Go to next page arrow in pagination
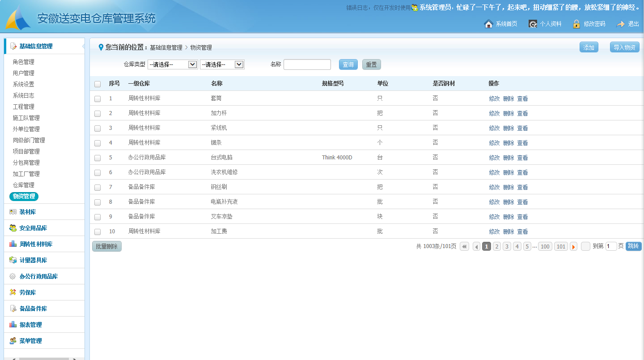The image size is (644, 360). tap(573, 246)
